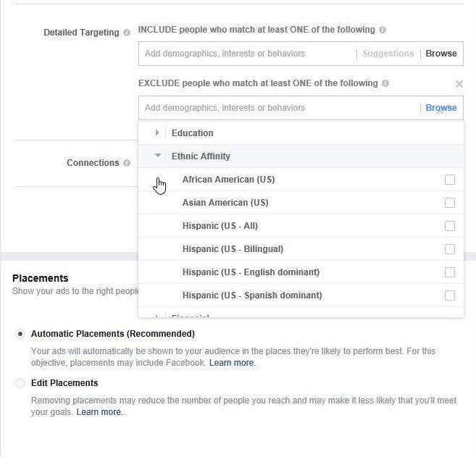Click Browse in the INCLUDE field
Screen dimensions: 476x457
[441, 54]
